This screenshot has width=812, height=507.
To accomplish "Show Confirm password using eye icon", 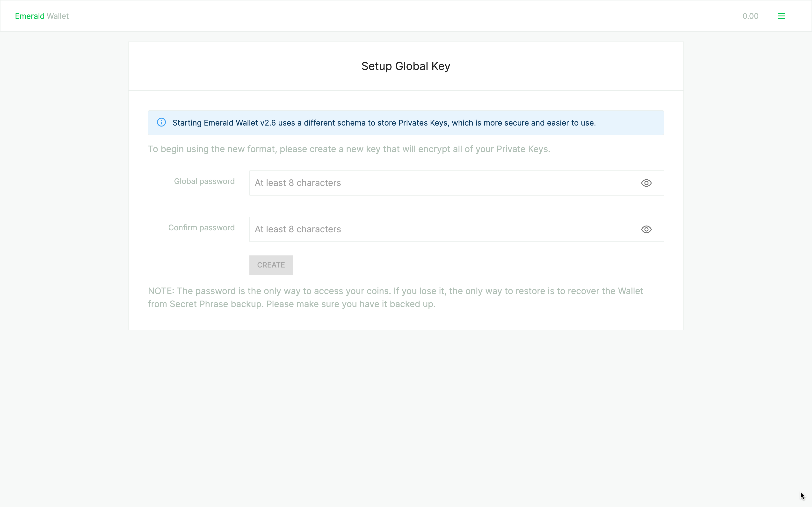I will coord(646,229).
